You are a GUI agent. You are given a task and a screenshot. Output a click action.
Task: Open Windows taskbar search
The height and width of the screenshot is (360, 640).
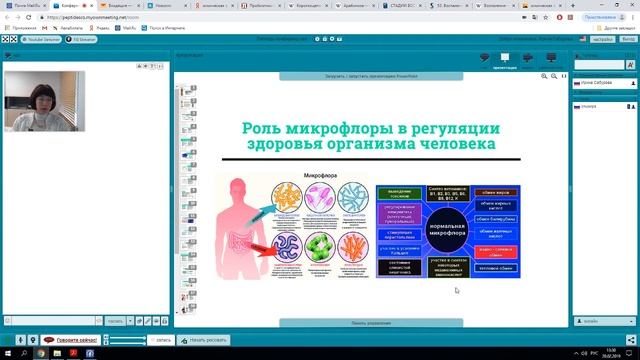[x=24, y=353]
